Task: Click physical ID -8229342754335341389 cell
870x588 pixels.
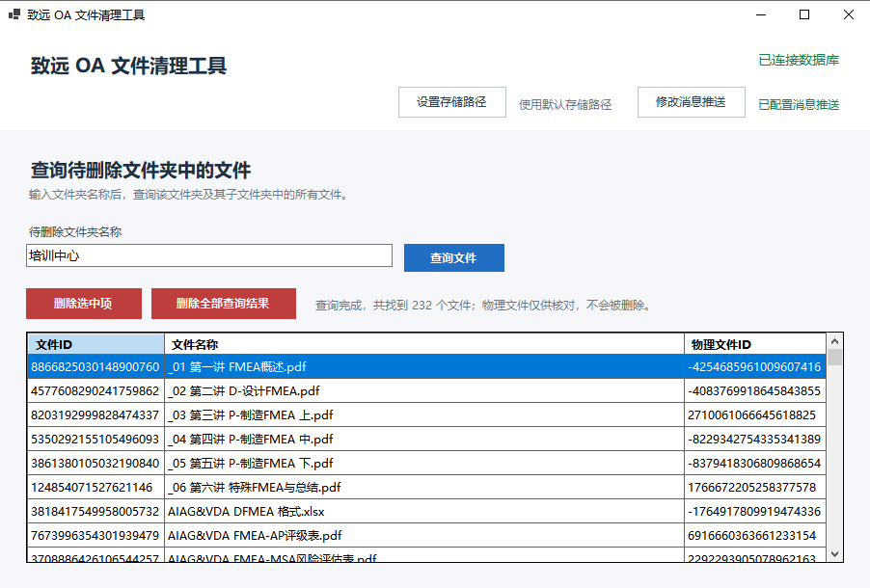Action: tap(755, 440)
